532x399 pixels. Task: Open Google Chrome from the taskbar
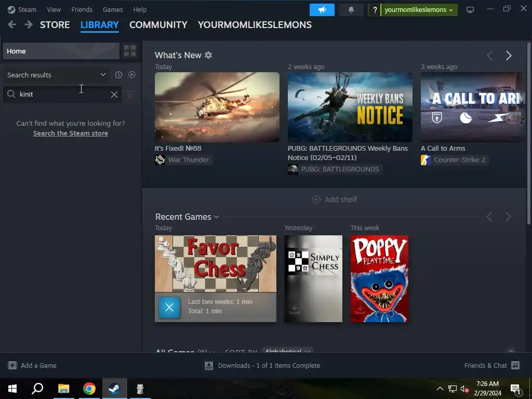point(89,389)
